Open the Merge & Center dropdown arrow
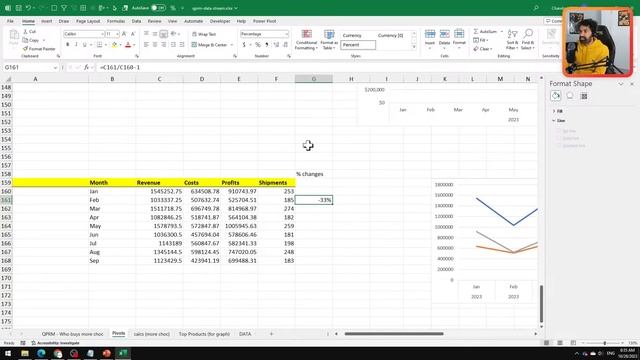 point(232,45)
